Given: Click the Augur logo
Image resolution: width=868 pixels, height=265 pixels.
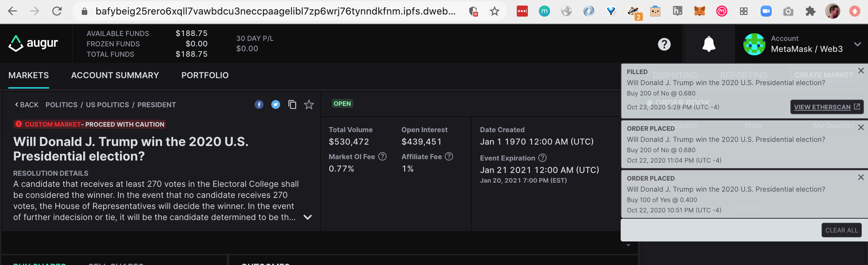Looking at the screenshot, I should click(33, 43).
